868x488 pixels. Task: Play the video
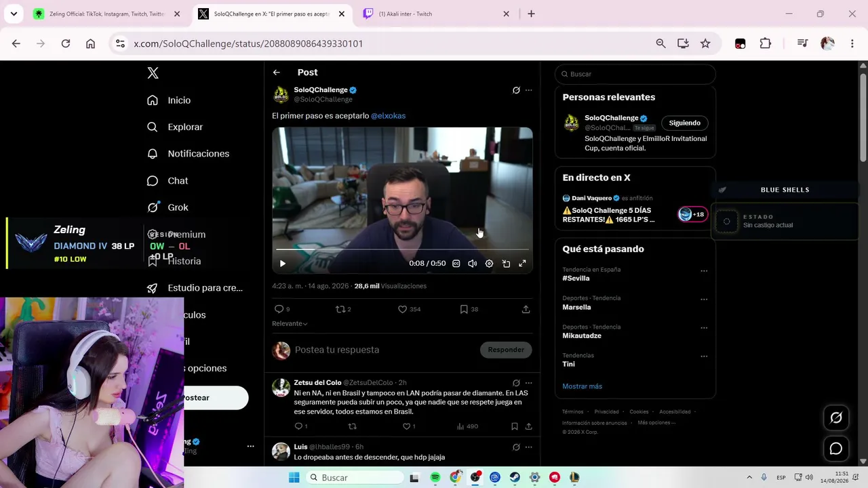(283, 264)
